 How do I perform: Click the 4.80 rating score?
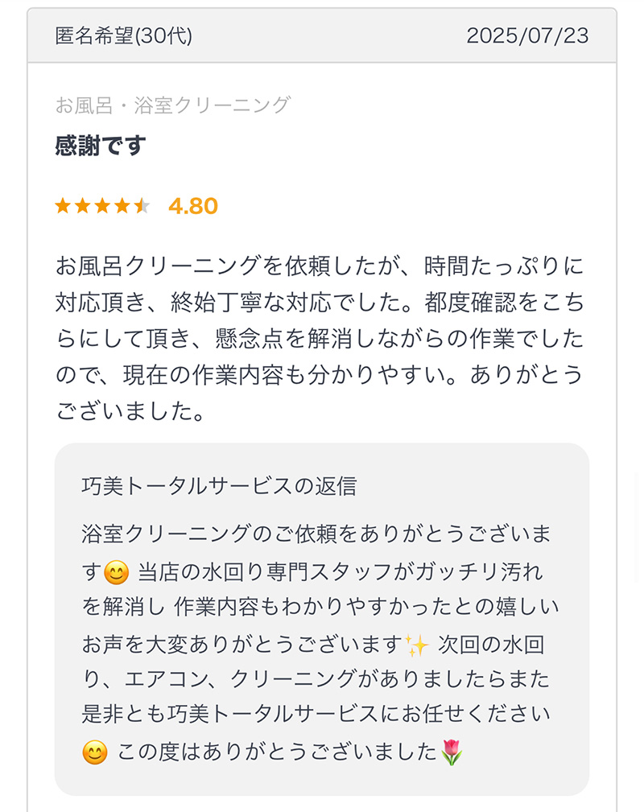(193, 206)
